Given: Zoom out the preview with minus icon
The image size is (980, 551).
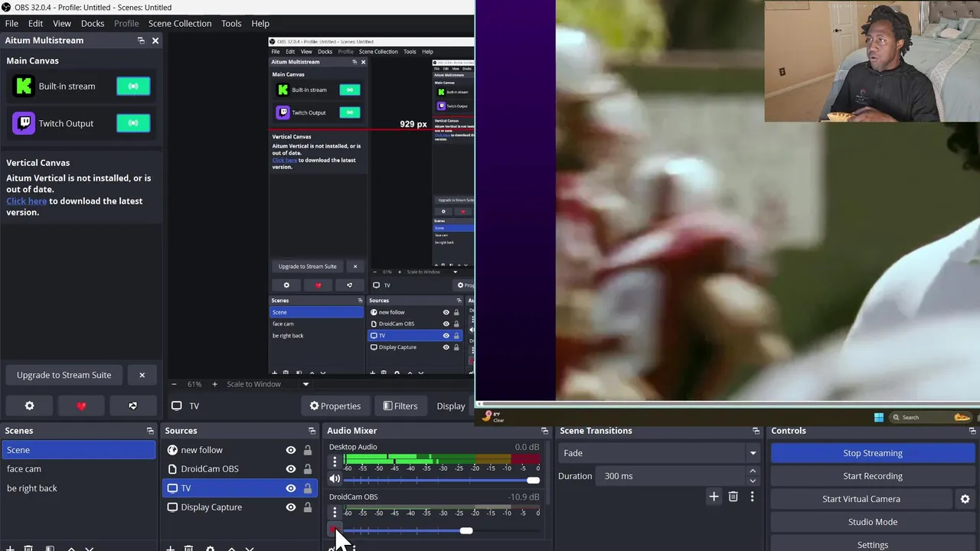Looking at the screenshot, I should click(x=174, y=384).
